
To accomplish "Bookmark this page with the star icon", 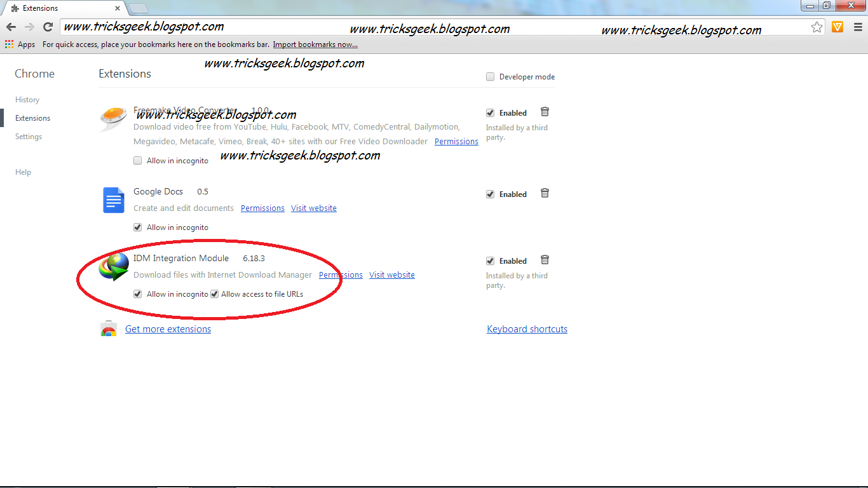I will click(817, 27).
